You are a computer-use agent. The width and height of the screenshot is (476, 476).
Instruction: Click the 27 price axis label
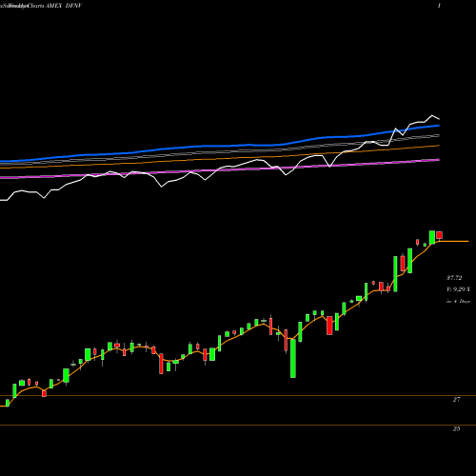pos(456,400)
